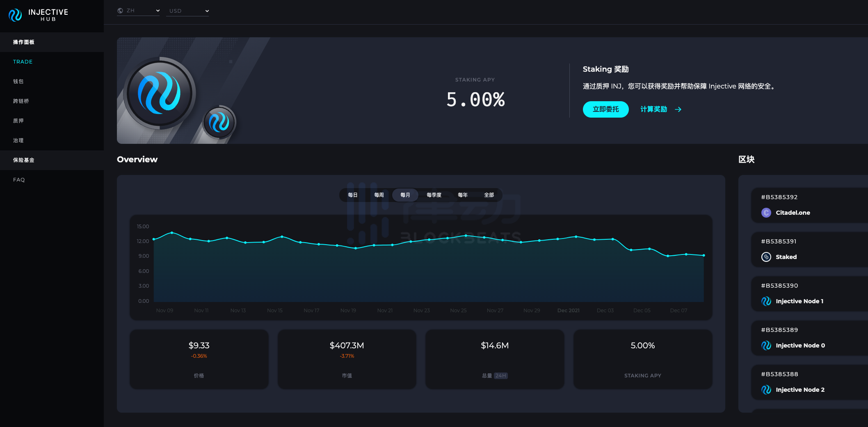Select the 全部 time range option
The image size is (868, 427).
489,195
